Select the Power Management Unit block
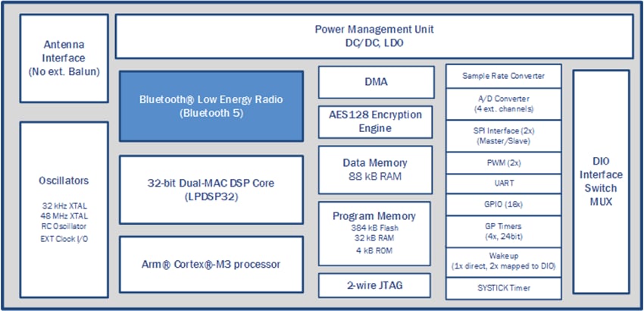This screenshot has height=311, width=644. [374, 36]
